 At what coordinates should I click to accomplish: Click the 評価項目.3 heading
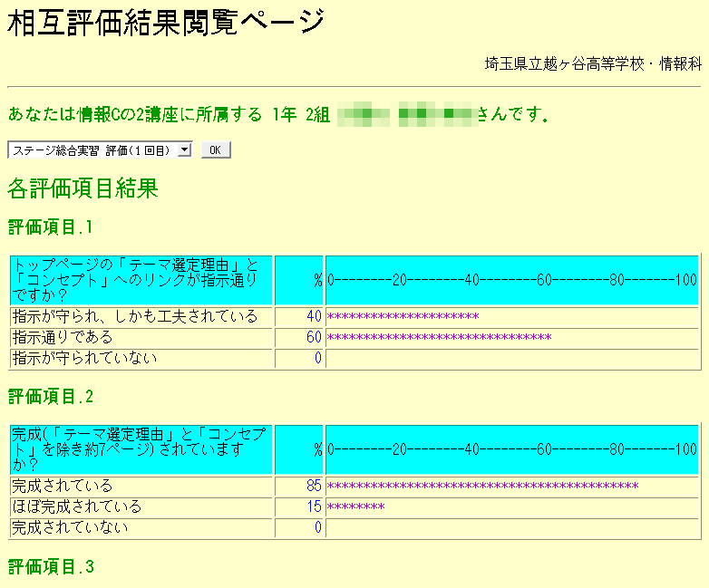click(x=51, y=567)
